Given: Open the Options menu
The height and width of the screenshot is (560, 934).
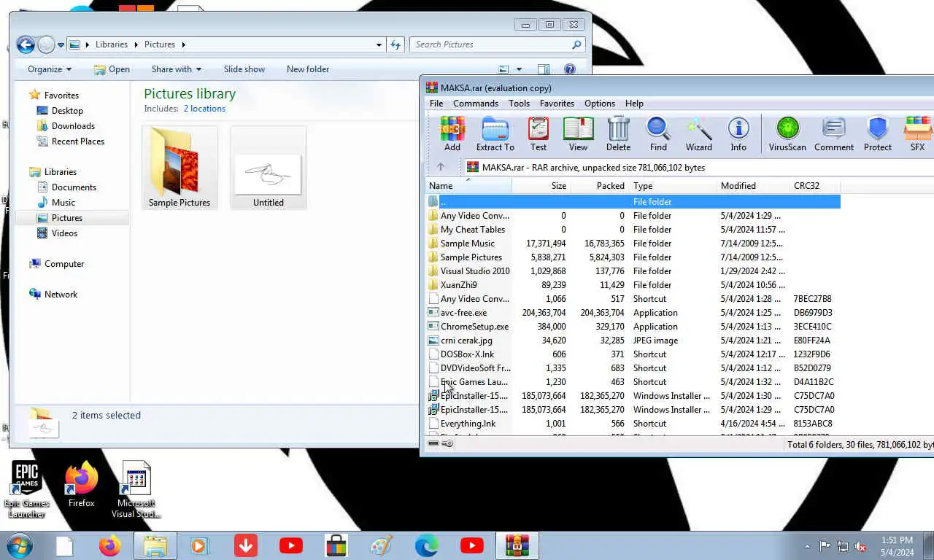Looking at the screenshot, I should coord(600,104).
